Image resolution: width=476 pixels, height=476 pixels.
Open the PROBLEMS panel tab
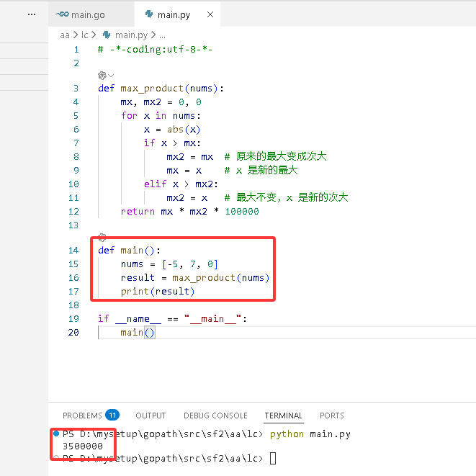pos(82,416)
